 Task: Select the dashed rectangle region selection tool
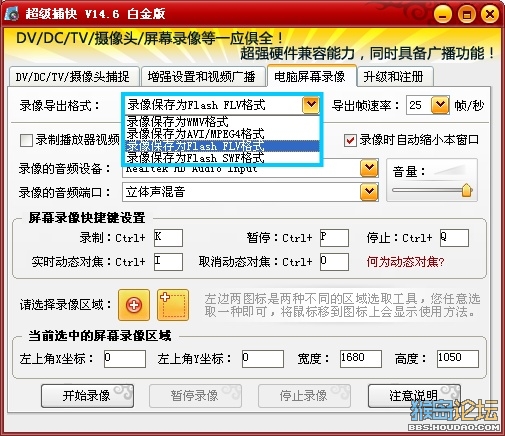coord(173,305)
